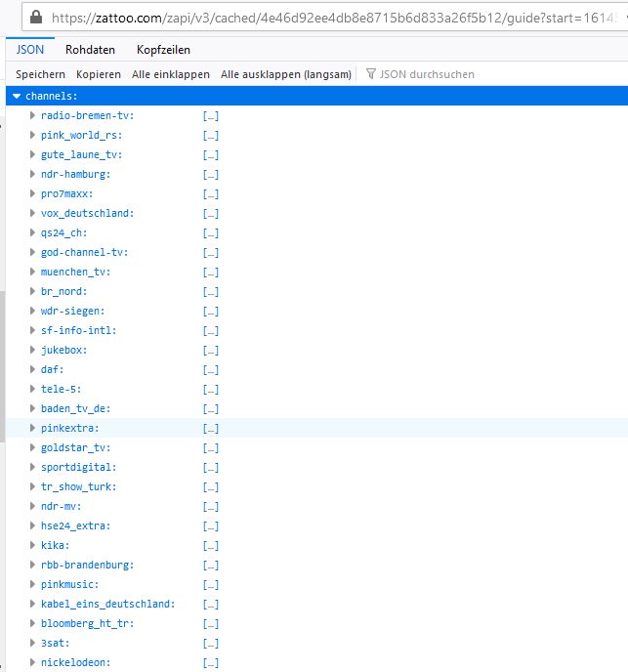Select the ndr-mv key label
The height and width of the screenshot is (672, 628).
(61, 506)
